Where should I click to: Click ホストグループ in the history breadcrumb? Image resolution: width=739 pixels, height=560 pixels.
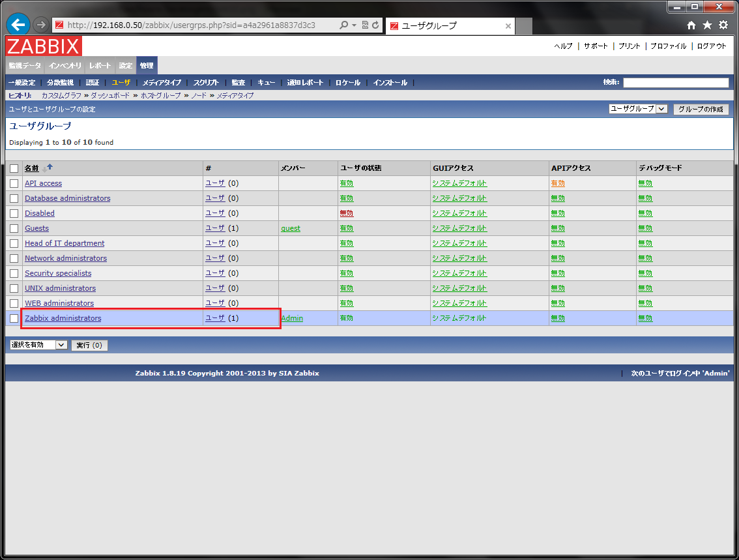pos(161,95)
